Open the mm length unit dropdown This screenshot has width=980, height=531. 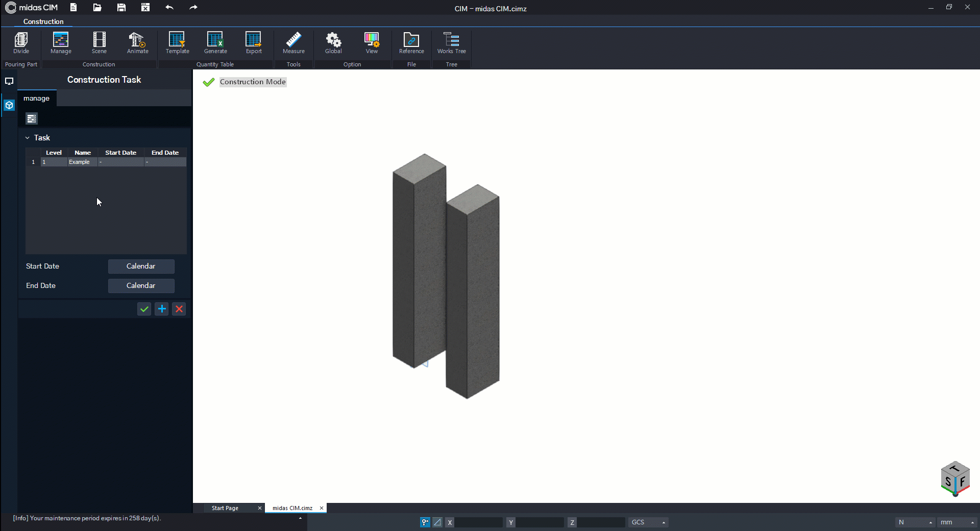tap(957, 522)
